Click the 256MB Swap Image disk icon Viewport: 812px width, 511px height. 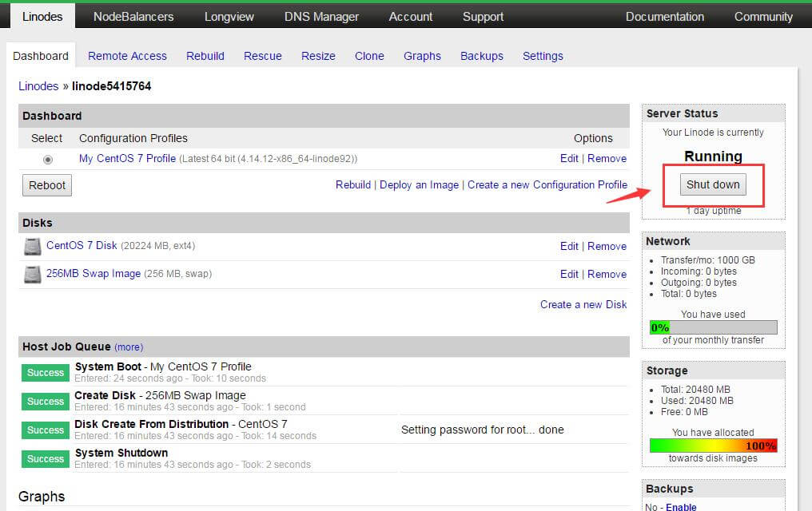point(32,275)
